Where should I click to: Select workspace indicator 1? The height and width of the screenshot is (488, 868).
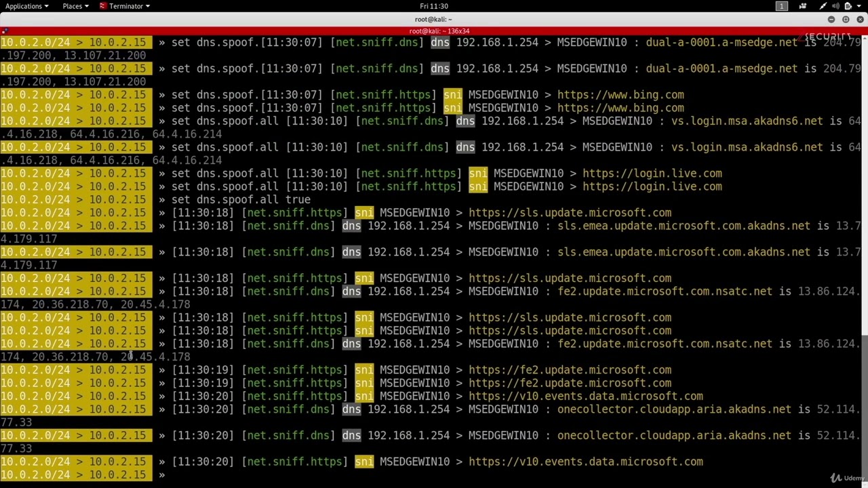coord(782,6)
